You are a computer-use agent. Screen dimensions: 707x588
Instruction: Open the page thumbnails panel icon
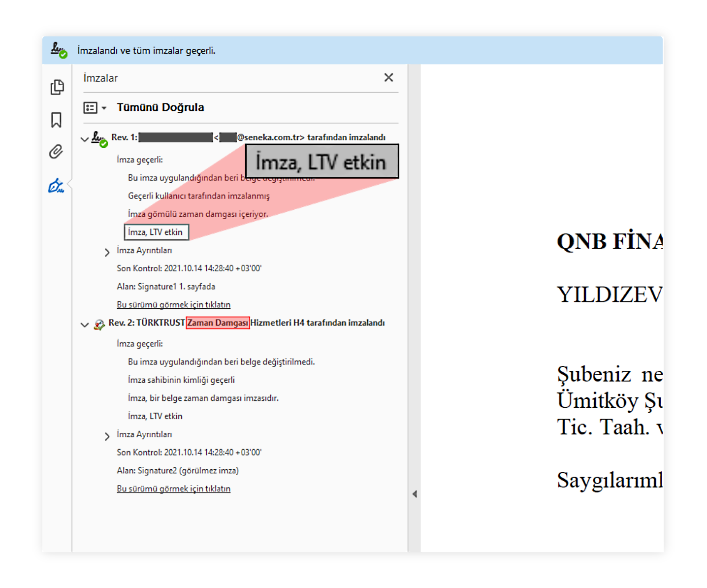pos(57,87)
